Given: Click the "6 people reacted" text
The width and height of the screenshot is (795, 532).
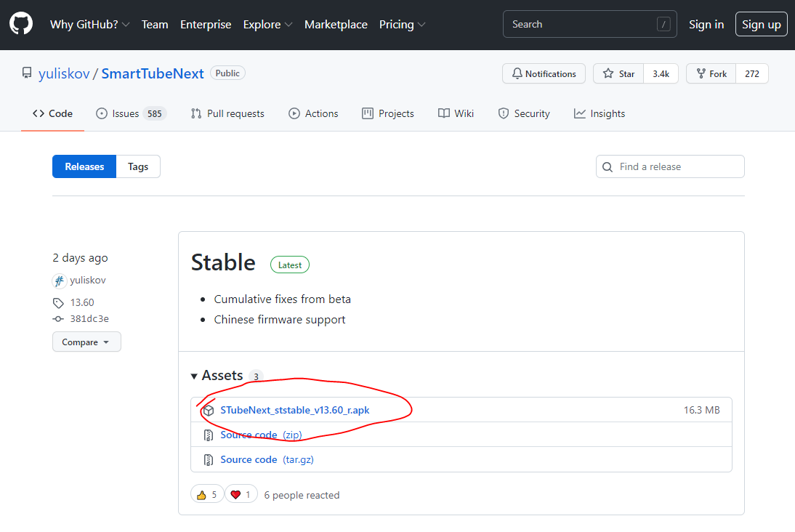Looking at the screenshot, I should [x=302, y=495].
